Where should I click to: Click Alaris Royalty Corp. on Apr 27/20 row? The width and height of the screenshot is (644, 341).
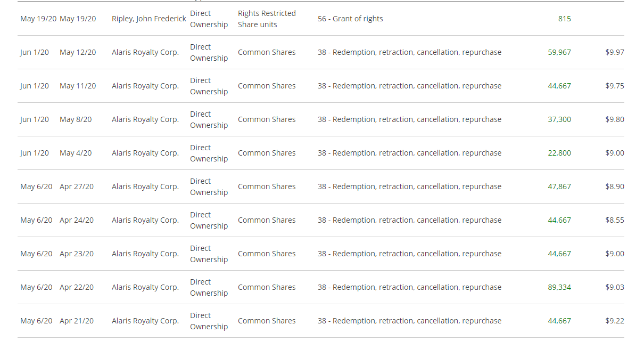coord(145,186)
